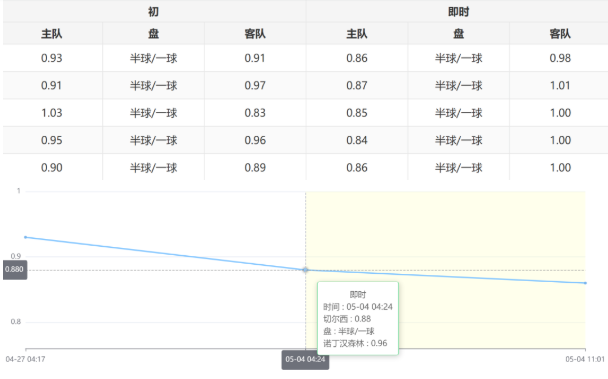Click the y-axis label 1
608x379 pixels.
18,191
